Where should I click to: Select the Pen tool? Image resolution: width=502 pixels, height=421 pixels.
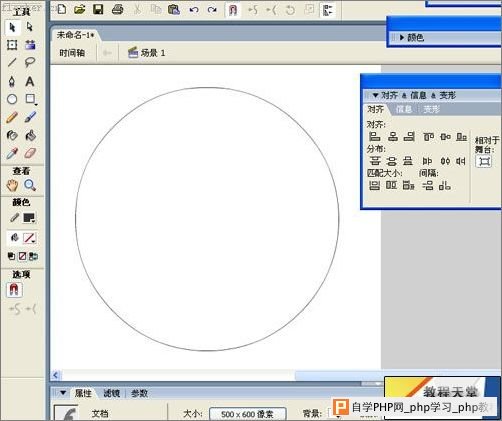coord(12,82)
